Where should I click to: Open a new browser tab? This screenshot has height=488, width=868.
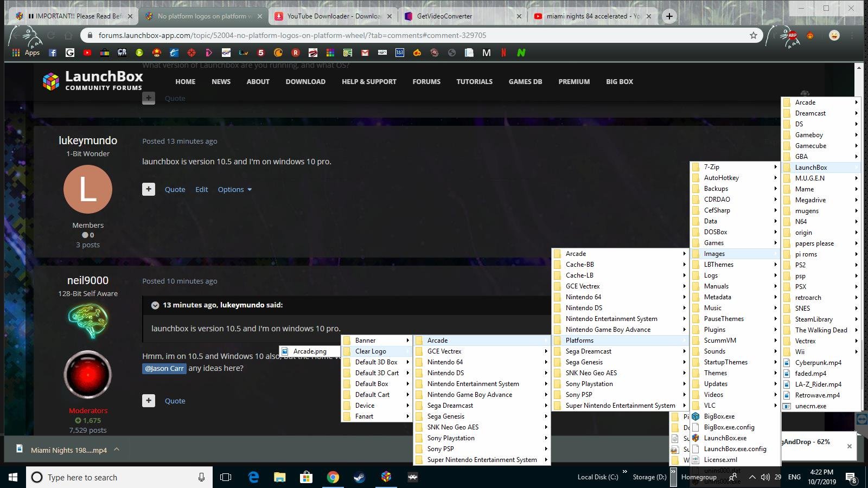click(669, 16)
